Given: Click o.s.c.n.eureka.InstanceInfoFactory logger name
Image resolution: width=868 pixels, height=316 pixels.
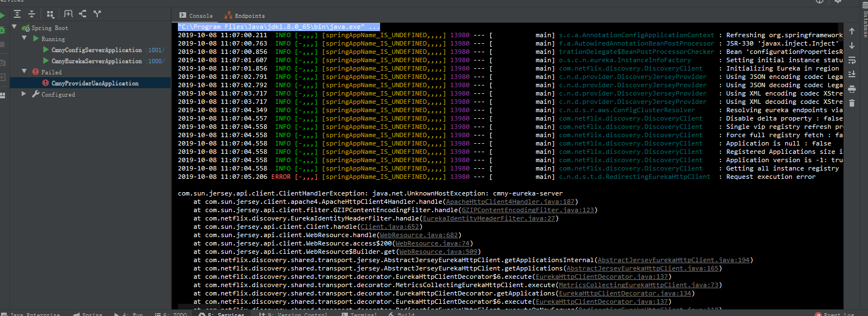Looking at the screenshot, I should [625, 60].
